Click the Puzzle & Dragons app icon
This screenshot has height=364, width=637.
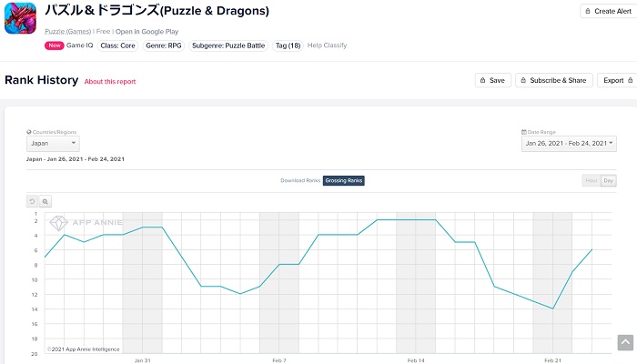(x=20, y=18)
